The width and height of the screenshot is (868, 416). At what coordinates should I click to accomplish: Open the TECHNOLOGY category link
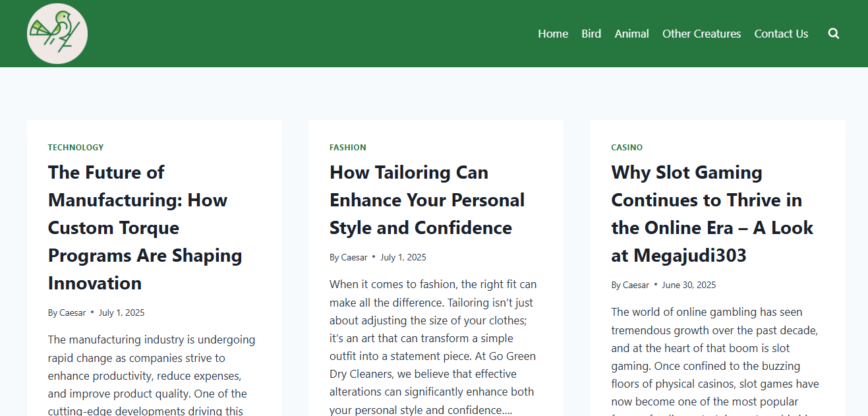pyautogui.click(x=76, y=148)
